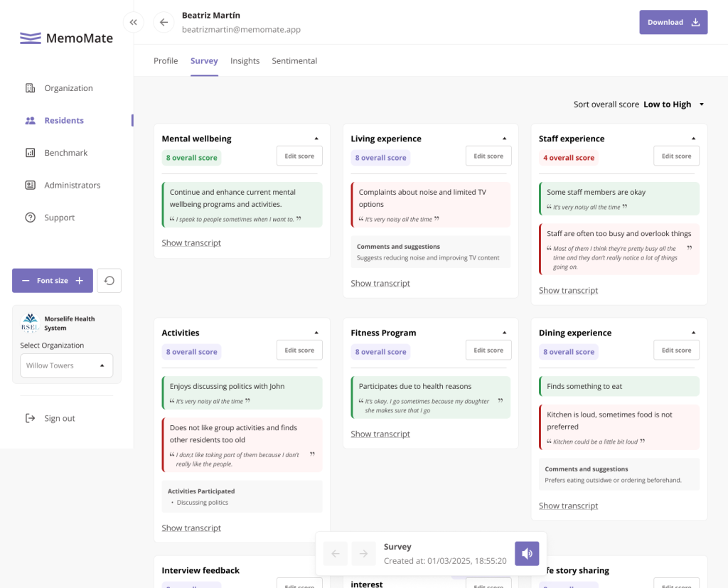728x588 pixels.
Task: Collapse the Staff experience card
Action: pos(693,139)
